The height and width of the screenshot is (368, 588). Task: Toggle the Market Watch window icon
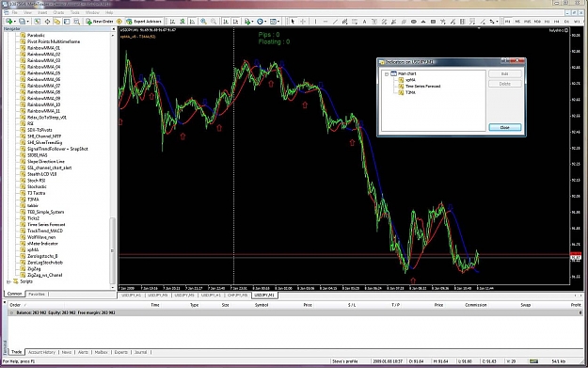tap(38, 22)
